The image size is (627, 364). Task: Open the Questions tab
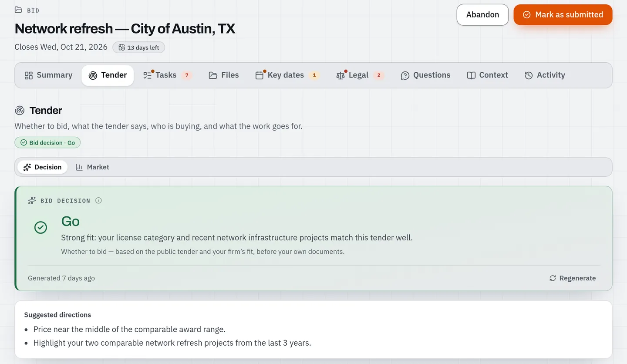pyautogui.click(x=425, y=75)
